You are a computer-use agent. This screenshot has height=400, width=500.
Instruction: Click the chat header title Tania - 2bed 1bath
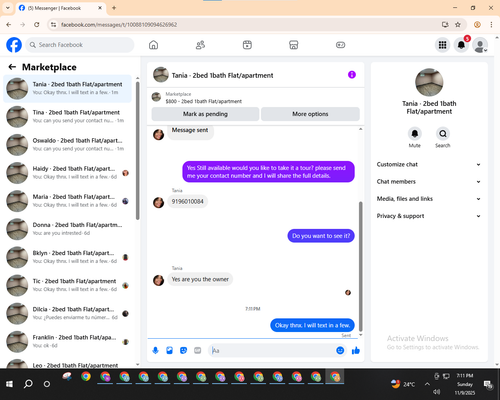pyautogui.click(x=222, y=75)
